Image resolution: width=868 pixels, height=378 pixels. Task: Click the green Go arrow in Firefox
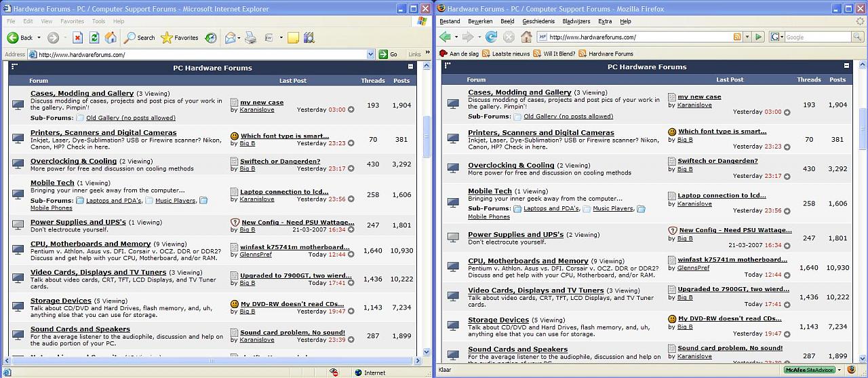click(x=759, y=37)
